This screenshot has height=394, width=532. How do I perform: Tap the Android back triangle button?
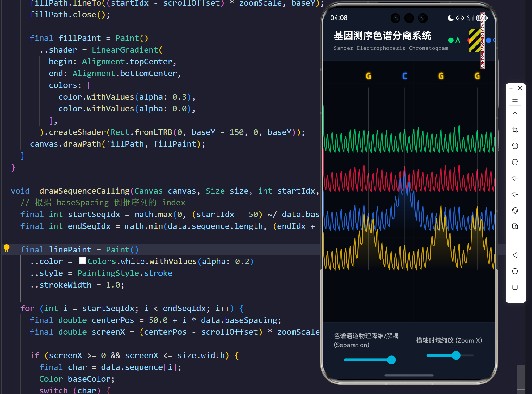pos(515,255)
